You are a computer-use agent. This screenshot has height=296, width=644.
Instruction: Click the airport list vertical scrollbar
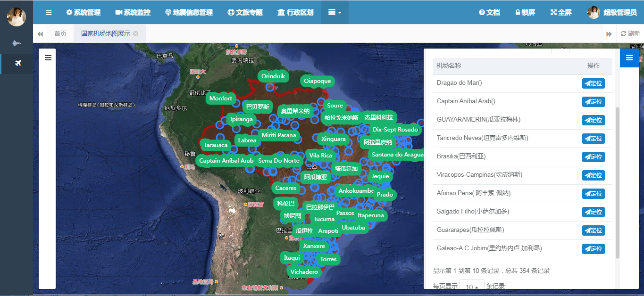click(618, 181)
